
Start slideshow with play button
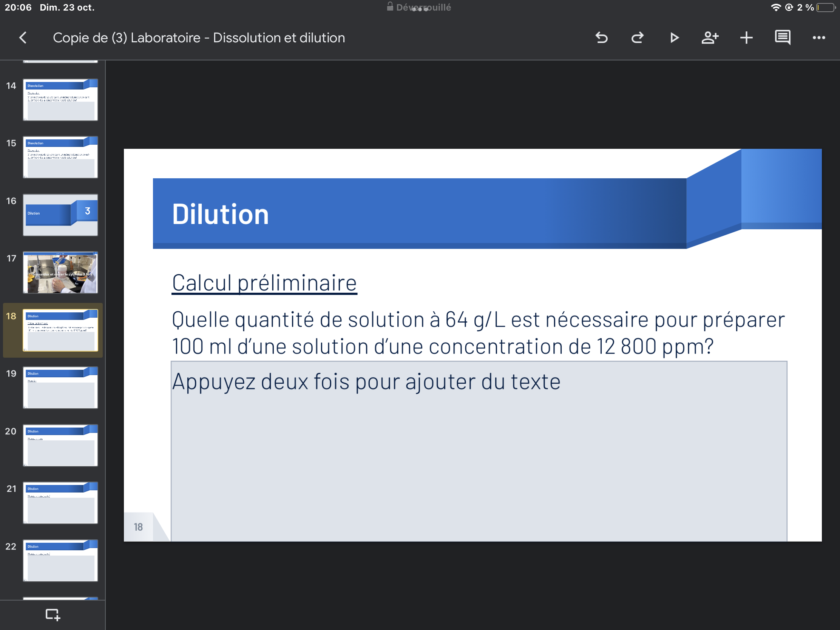pos(674,38)
